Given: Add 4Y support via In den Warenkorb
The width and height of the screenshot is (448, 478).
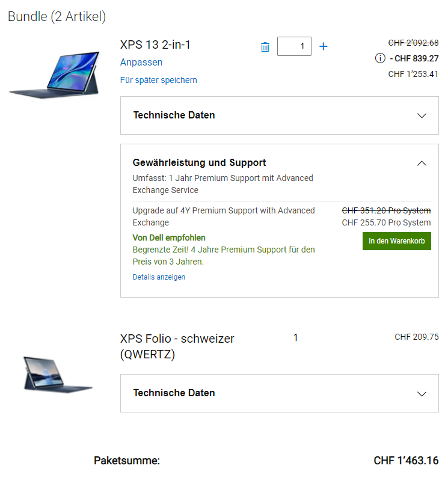Looking at the screenshot, I should 396,241.
